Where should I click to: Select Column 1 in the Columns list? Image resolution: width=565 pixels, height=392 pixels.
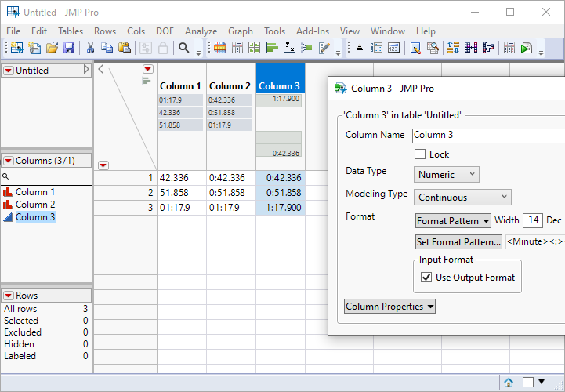coord(35,192)
